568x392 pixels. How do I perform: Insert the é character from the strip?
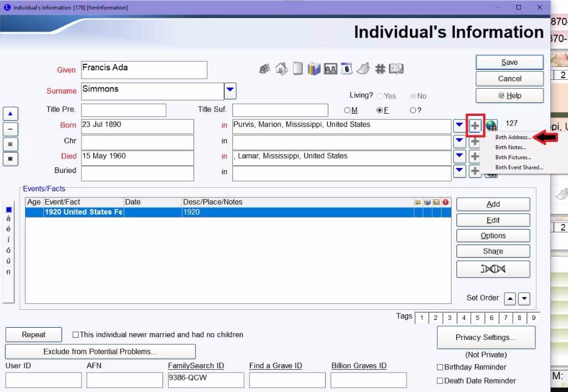[x=8, y=229]
